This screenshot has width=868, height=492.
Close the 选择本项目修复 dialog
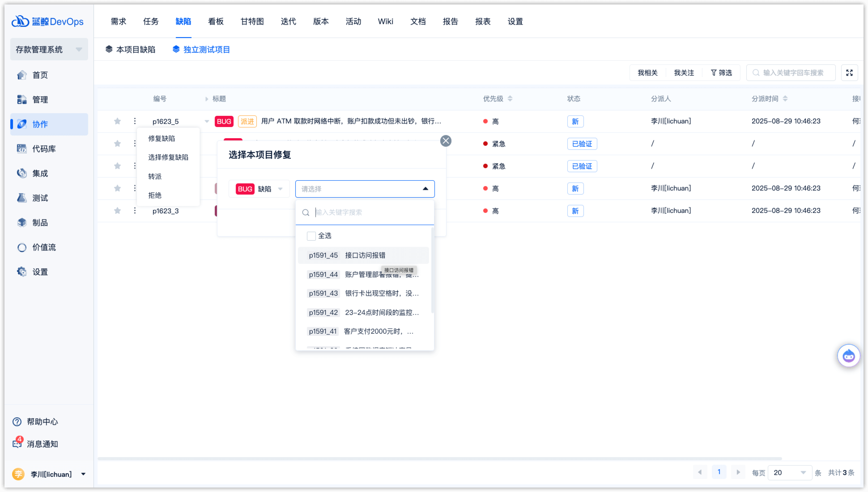coord(446,141)
